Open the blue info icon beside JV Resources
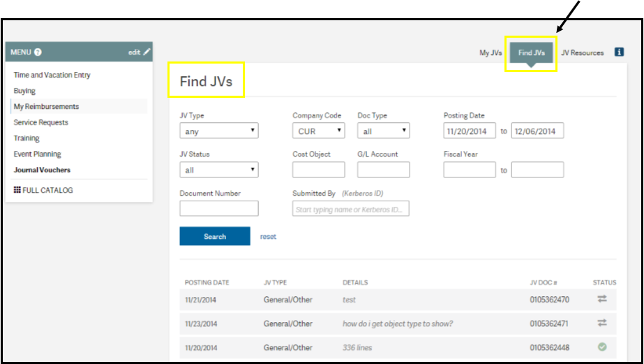This screenshot has width=644, height=364. (x=619, y=52)
